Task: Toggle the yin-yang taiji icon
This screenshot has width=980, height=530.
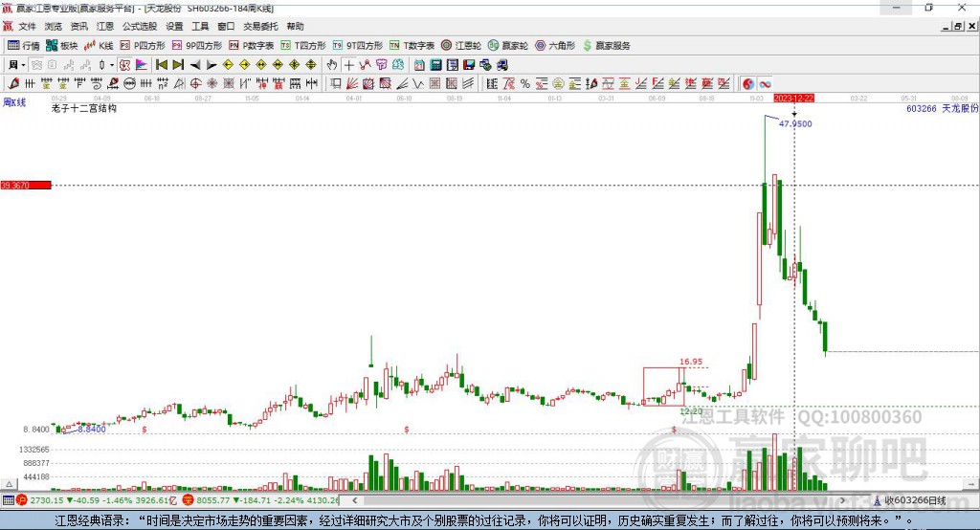Action: [748, 84]
